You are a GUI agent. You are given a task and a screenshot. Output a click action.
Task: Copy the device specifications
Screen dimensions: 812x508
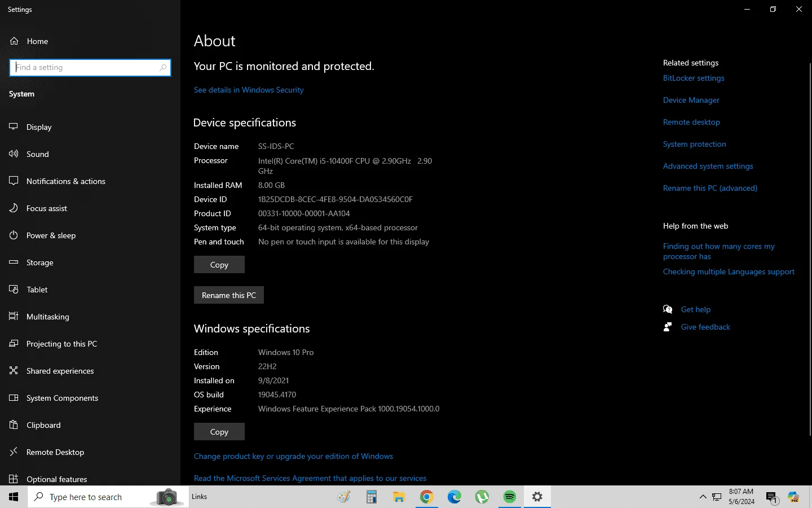(219, 265)
